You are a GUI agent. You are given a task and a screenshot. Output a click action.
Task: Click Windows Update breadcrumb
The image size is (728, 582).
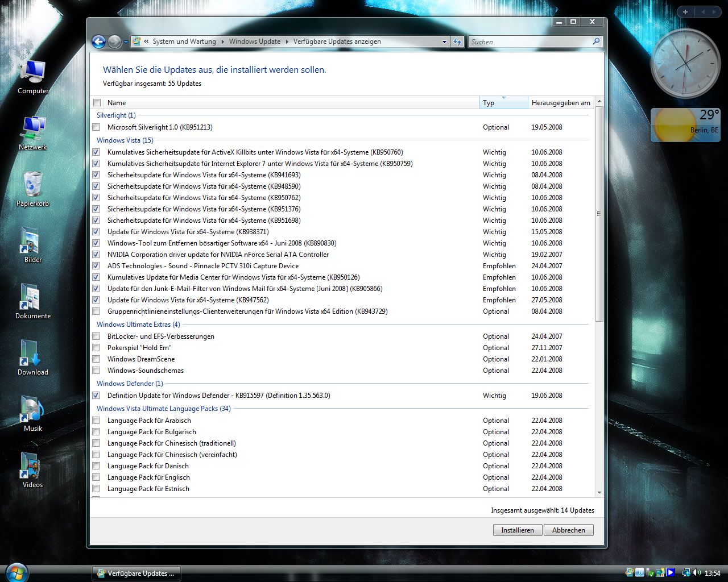pyautogui.click(x=255, y=41)
